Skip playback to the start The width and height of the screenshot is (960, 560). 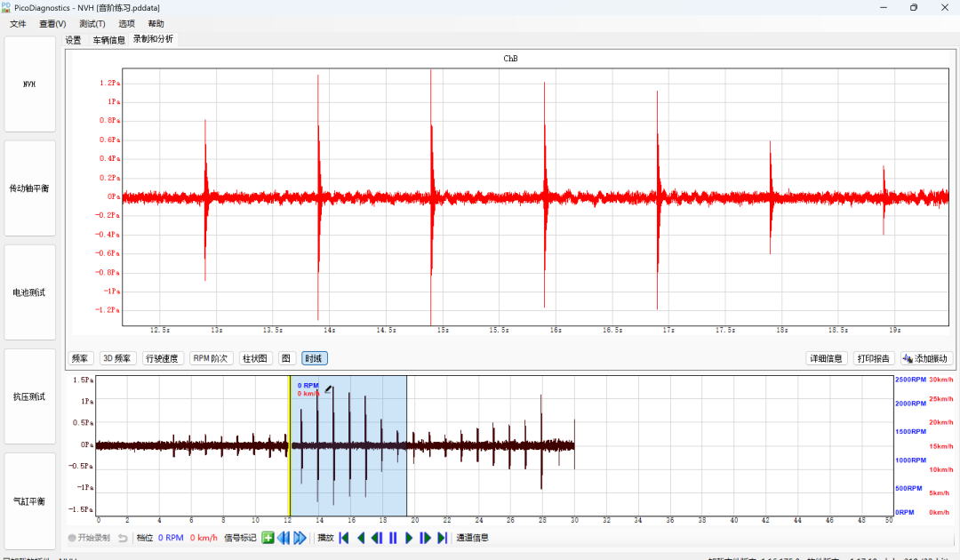tap(344, 538)
